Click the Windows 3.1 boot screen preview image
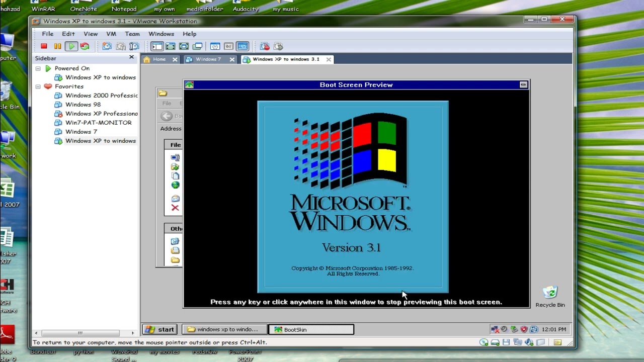The height and width of the screenshot is (362, 644). click(353, 197)
